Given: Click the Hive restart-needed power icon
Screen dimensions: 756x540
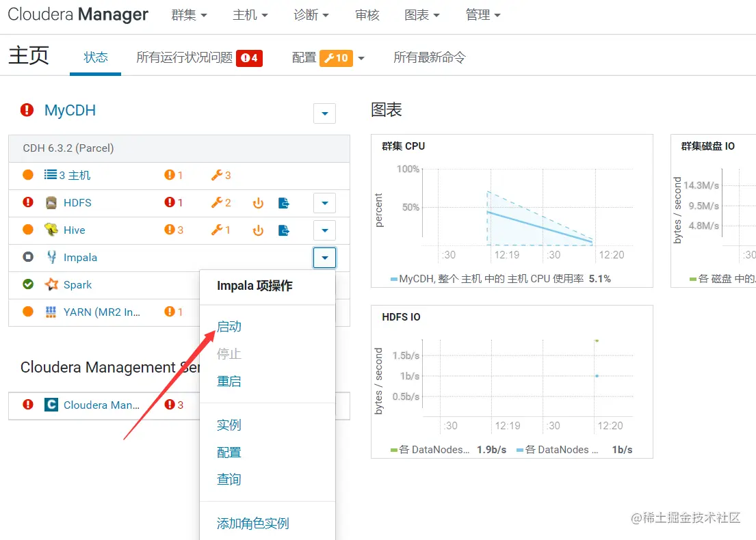Looking at the screenshot, I should 259,230.
